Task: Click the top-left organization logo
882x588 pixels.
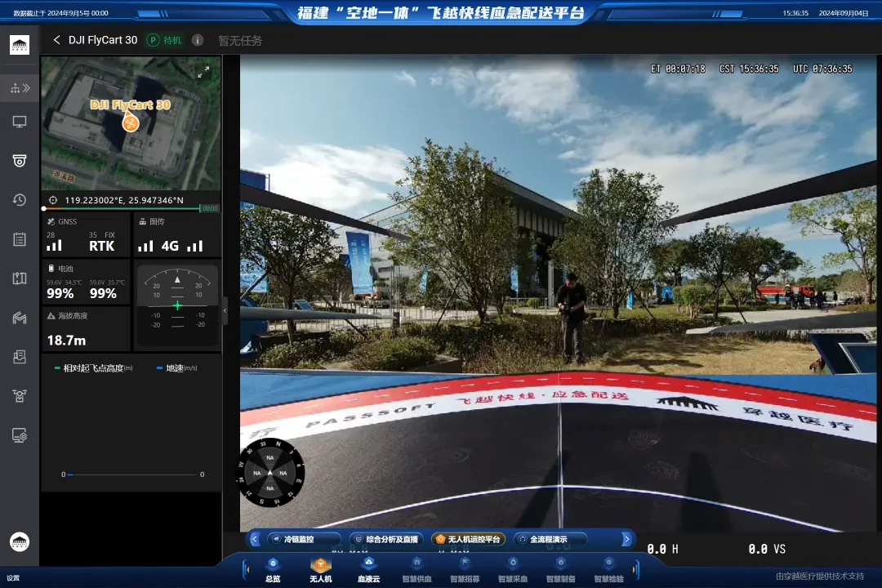Action: point(20,44)
